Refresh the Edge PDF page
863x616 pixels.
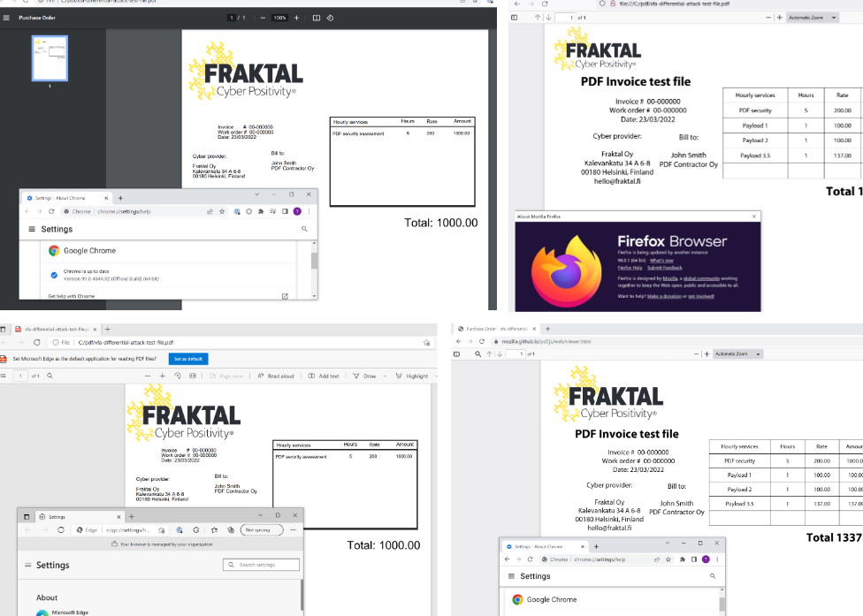coord(37,342)
